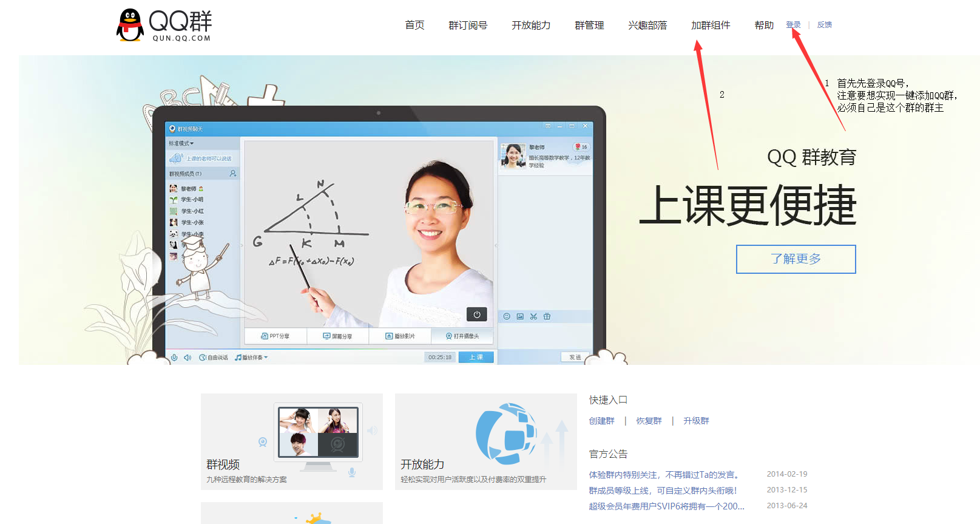This screenshot has width=980, height=524.
Task: Click the emoji smiley icon in chat panel
Action: [507, 316]
